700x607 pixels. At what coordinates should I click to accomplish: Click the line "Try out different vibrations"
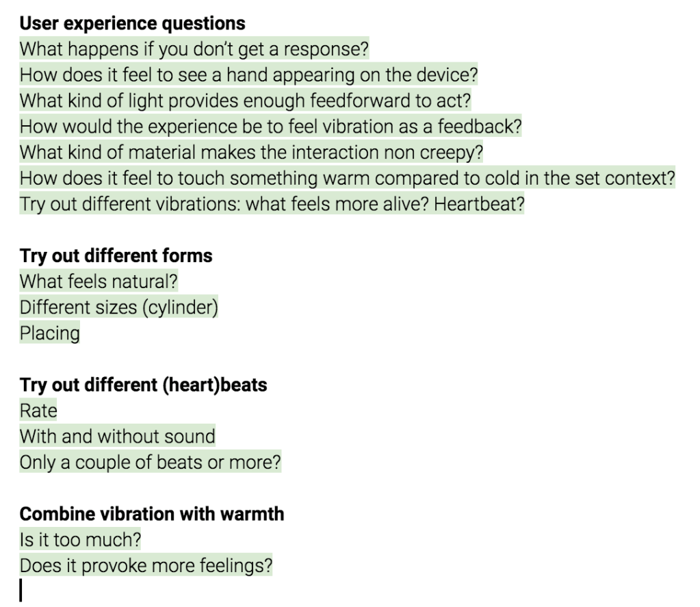[x=272, y=205]
